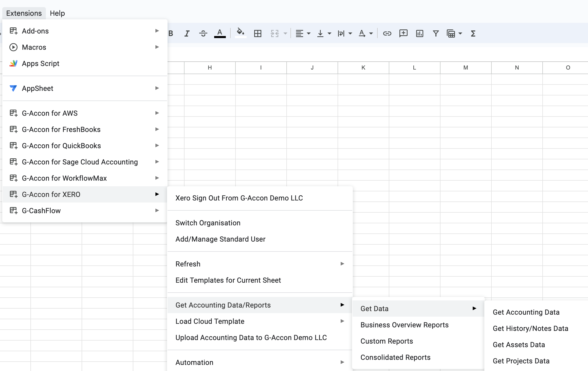The image size is (588, 371).
Task: Open the Help menu
Action: coord(57,13)
